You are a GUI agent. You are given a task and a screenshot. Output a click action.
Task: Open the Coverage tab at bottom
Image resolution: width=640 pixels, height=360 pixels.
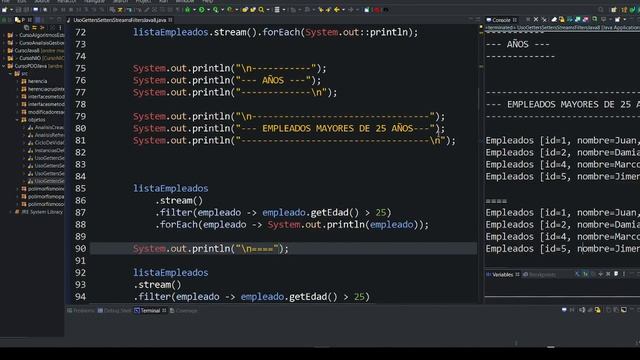click(x=184, y=311)
